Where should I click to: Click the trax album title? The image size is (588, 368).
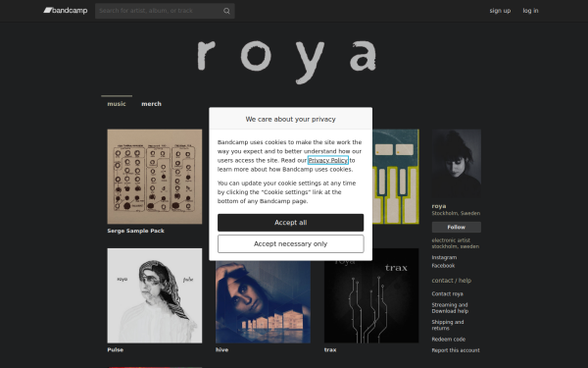tap(330, 349)
